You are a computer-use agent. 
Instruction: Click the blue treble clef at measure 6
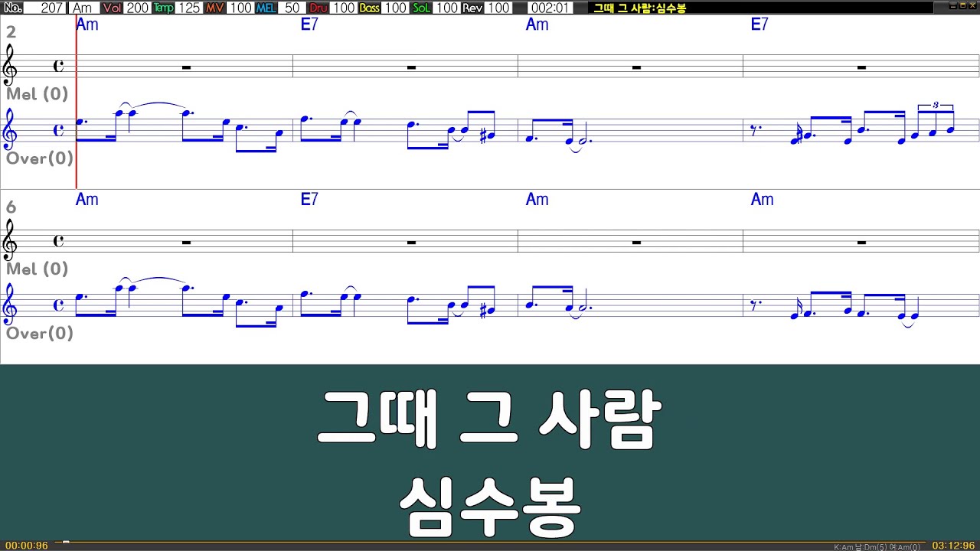(x=11, y=305)
